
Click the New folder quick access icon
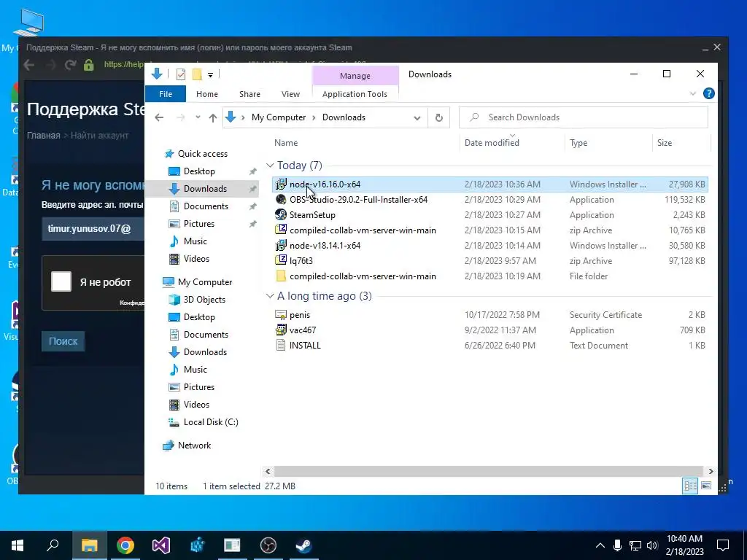(x=197, y=74)
